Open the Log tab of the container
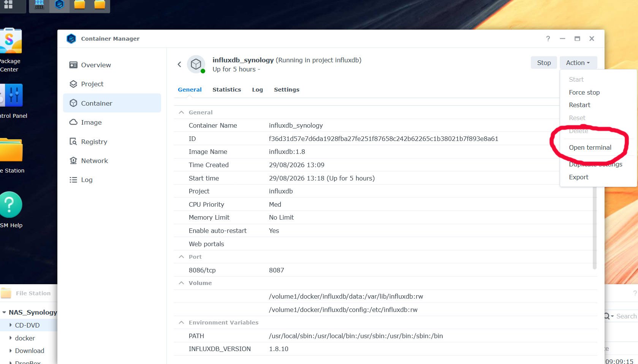The width and height of the screenshot is (638, 364). (257, 90)
